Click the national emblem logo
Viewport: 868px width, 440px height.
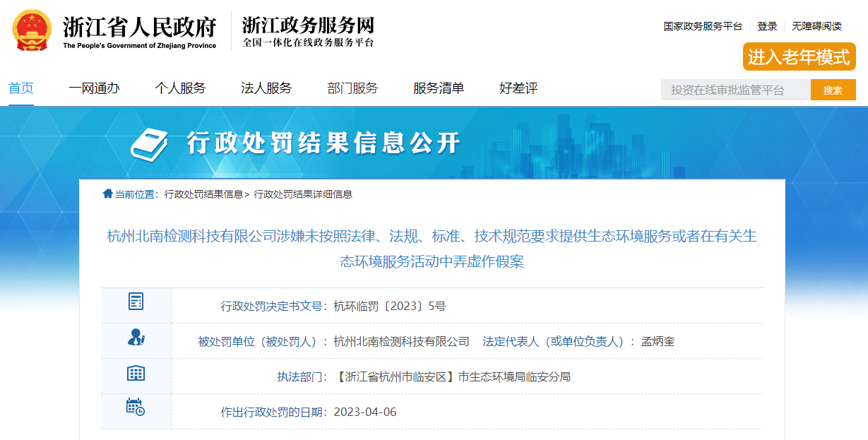(32, 31)
